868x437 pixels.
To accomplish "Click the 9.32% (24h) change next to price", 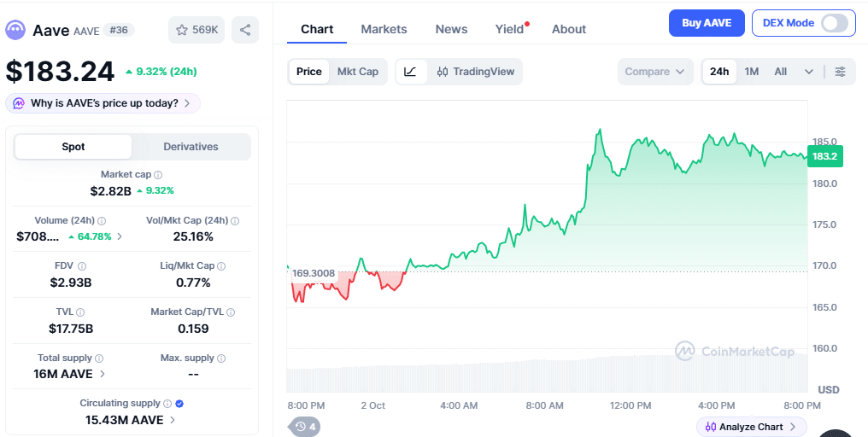I will [161, 72].
